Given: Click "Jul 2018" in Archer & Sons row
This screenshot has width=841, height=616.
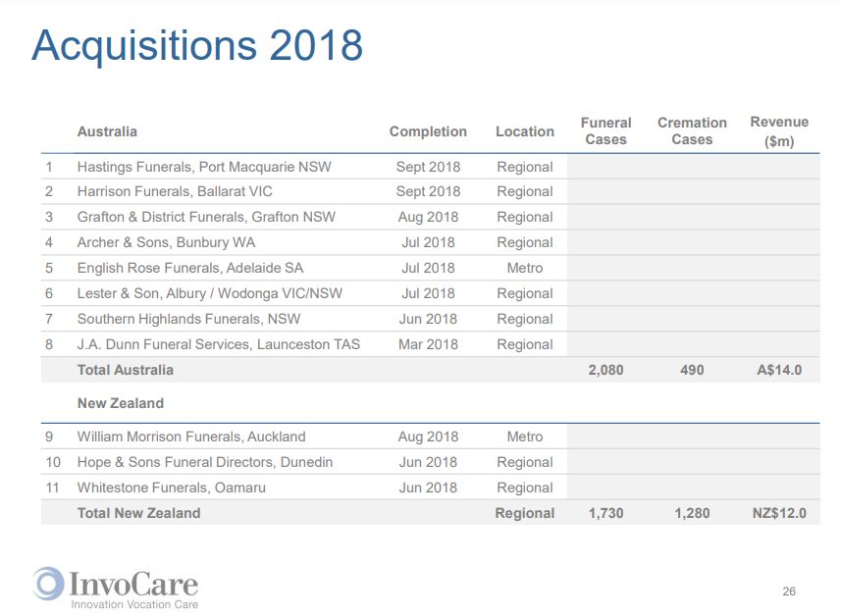Looking at the screenshot, I should (428, 242).
